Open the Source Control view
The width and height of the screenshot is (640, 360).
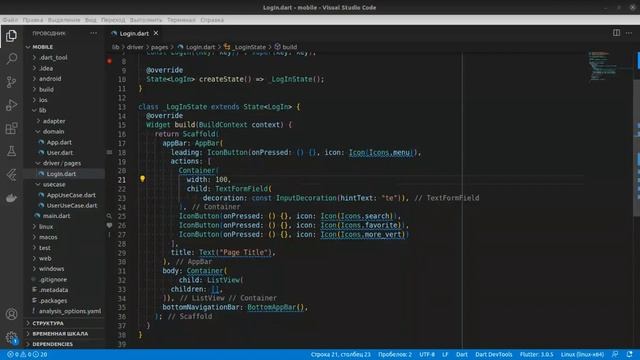(11, 82)
